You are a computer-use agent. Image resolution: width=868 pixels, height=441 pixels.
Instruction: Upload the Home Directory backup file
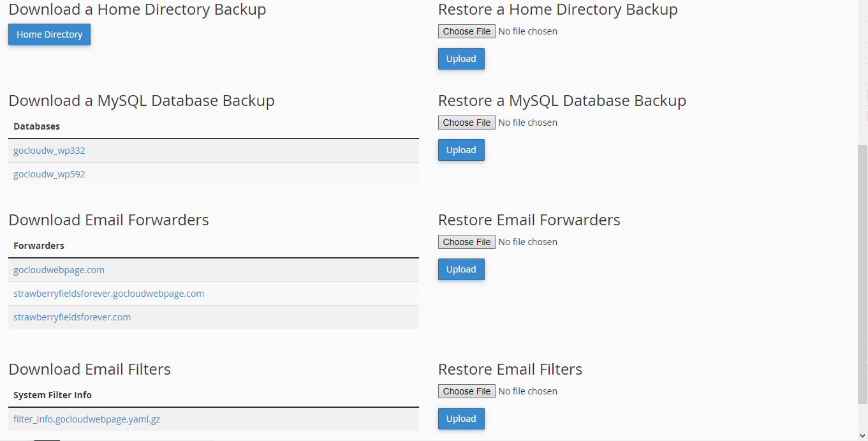(461, 59)
